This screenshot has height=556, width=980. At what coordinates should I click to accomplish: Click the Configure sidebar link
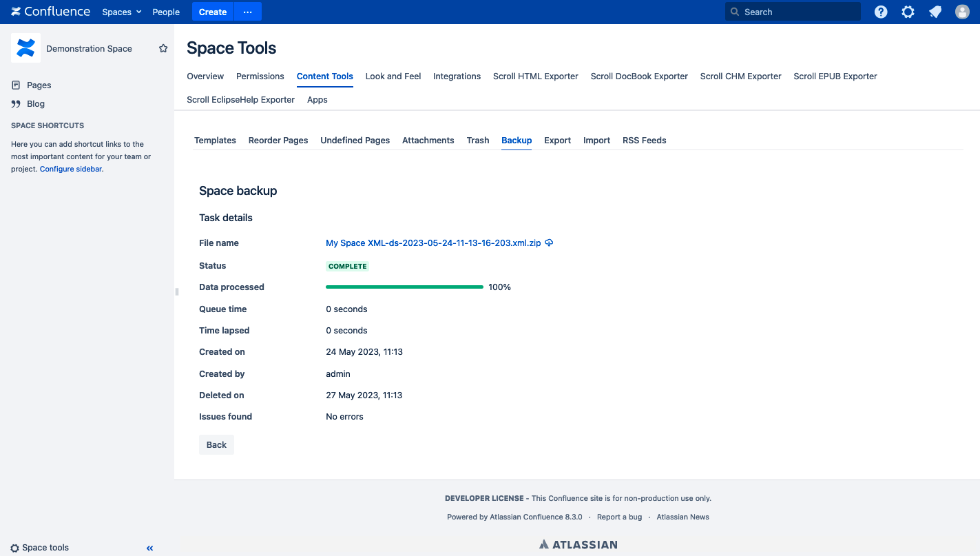[71, 169]
